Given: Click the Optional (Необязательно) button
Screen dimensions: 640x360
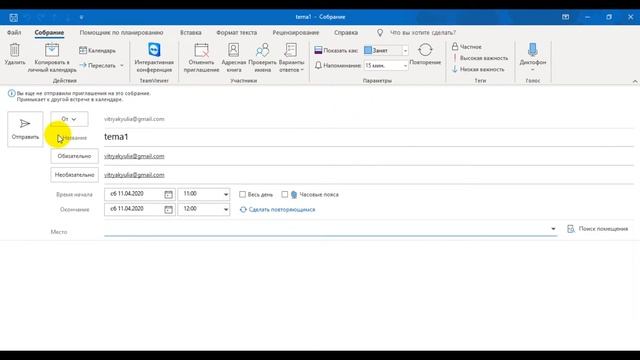Looking at the screenshot, I should coord(74,175).
